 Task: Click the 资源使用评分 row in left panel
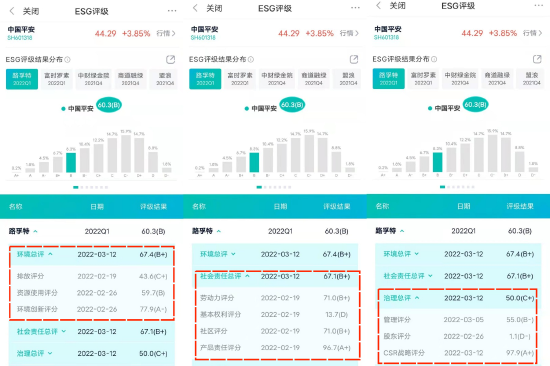(92, 293)
